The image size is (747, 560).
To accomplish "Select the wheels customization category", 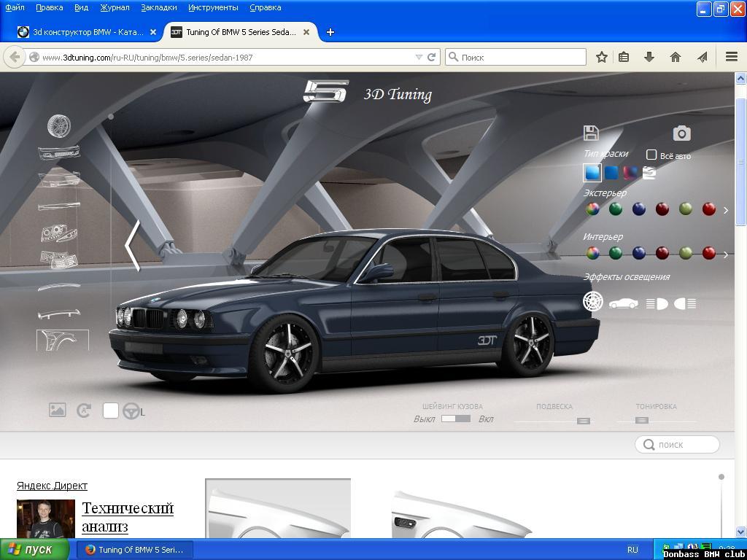I will [x=58, y=126].
